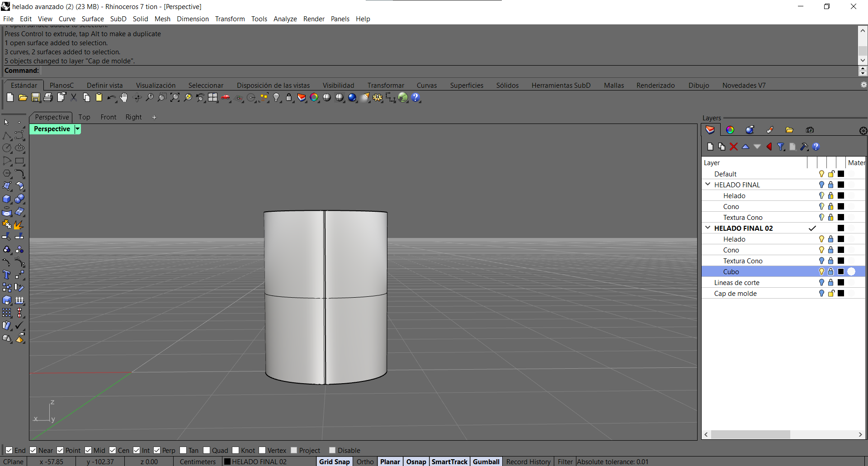The height and width of the screenshot is (466, 868).
Task: Enable the Project osnap checkbox
Action: click(294, 450)
